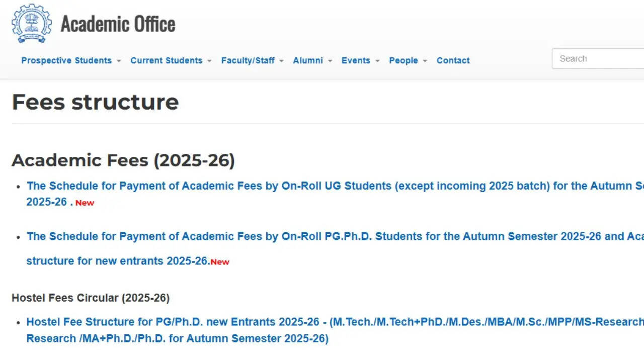Screen dimensions: 644x362
Task: Expand the Events dropdown caret
Action: [x=377, y=61]
